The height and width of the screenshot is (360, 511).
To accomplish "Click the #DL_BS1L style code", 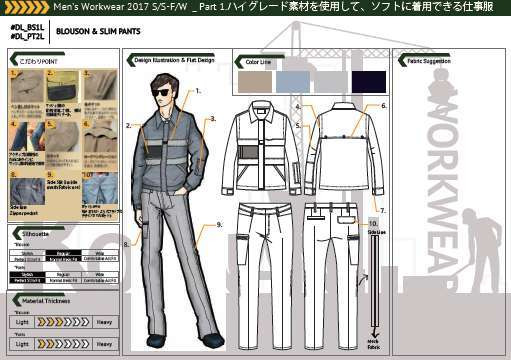I will tap(27, 27).
